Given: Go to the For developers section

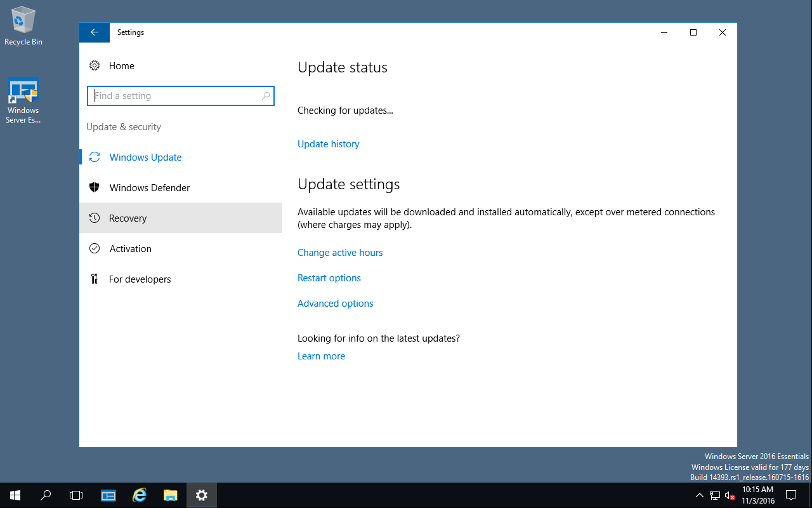Looking at the screenshot, I should coord(181,279).
